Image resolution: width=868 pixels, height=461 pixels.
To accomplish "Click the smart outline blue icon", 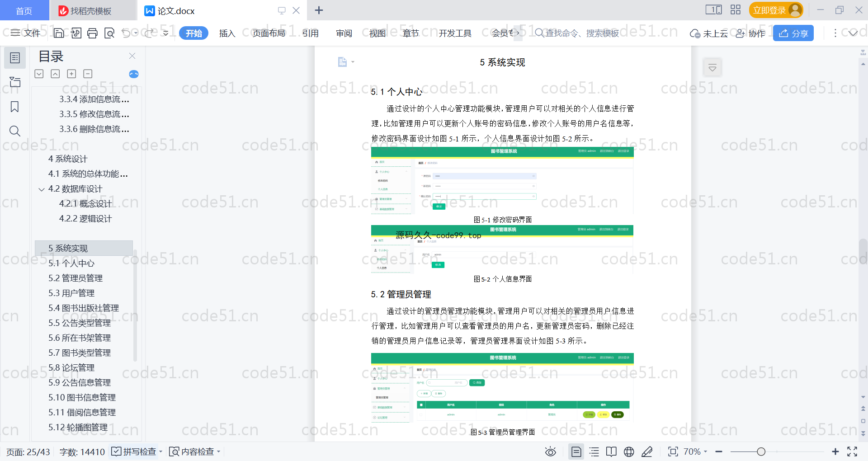I will [134, 74].
